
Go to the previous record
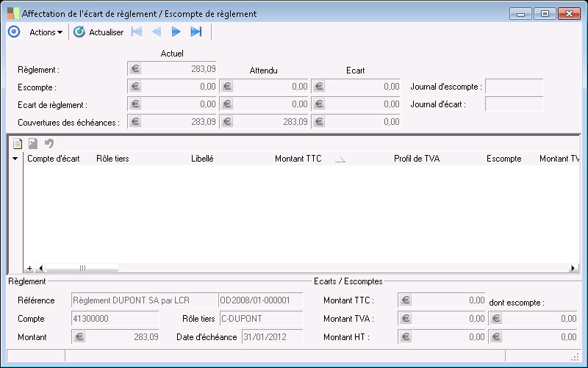tap(156, 32)
